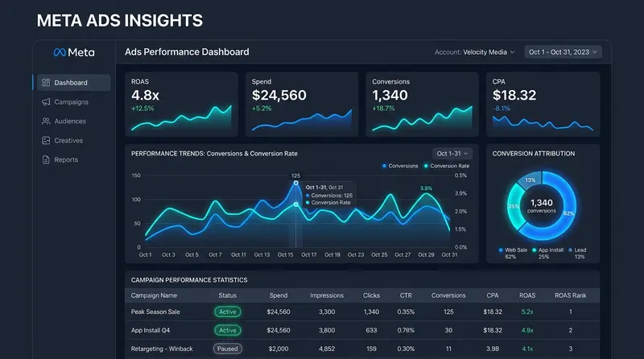Toggle the Conversions legend dot in chart

(x=385, y=166)
